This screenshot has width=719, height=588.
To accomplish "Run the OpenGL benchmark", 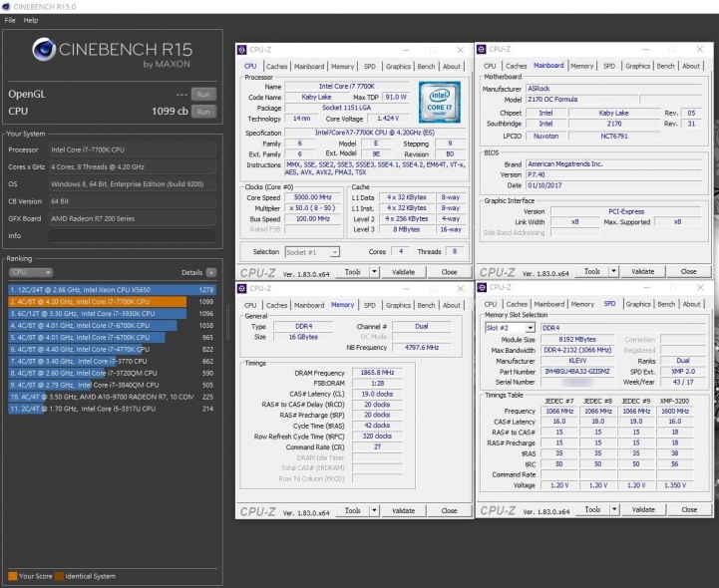I will coord(203,94).
